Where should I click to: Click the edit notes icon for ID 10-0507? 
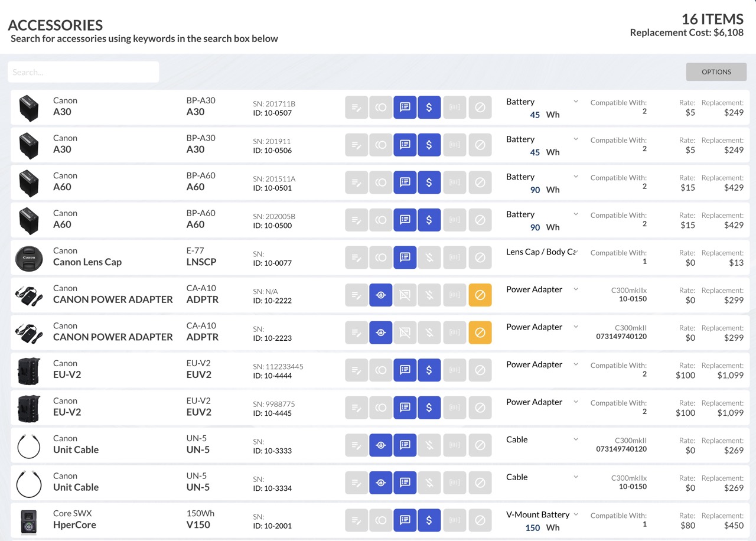[x=357, y=107]
